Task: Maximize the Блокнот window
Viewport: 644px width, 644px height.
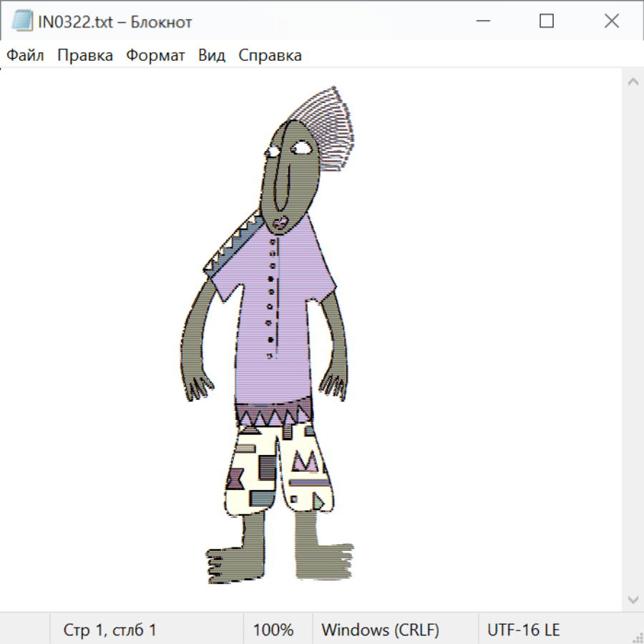Action: [x=547, y=21]
